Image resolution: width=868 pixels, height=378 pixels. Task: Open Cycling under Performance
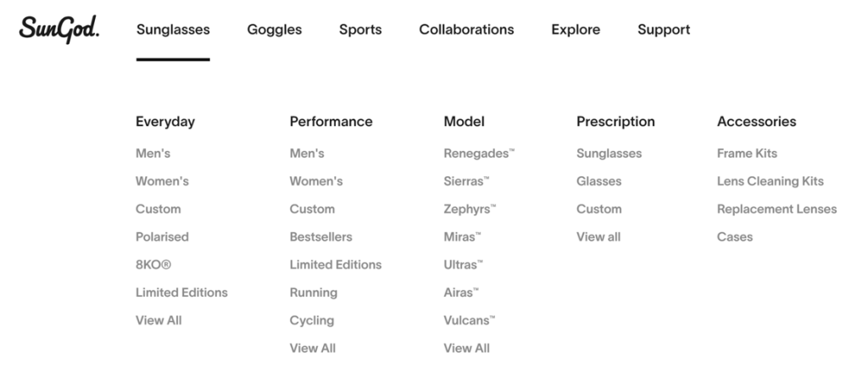pyautogui.click(x=312, y=320)
